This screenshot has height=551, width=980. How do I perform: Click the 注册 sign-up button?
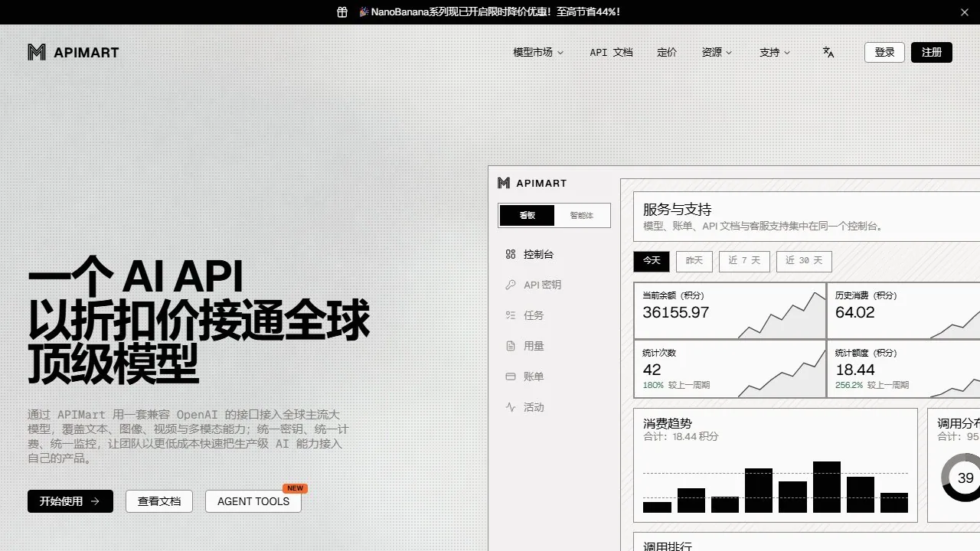point(932,52)
